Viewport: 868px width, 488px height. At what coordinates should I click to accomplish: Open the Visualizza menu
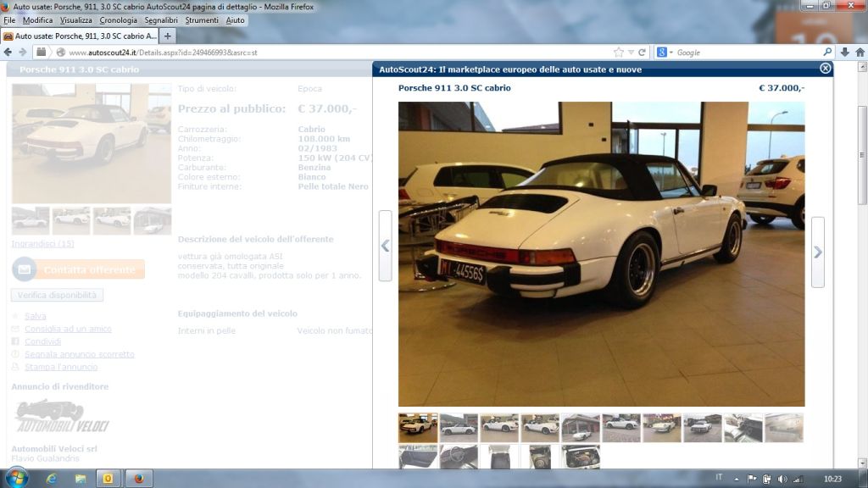click(x=75, y=20)
